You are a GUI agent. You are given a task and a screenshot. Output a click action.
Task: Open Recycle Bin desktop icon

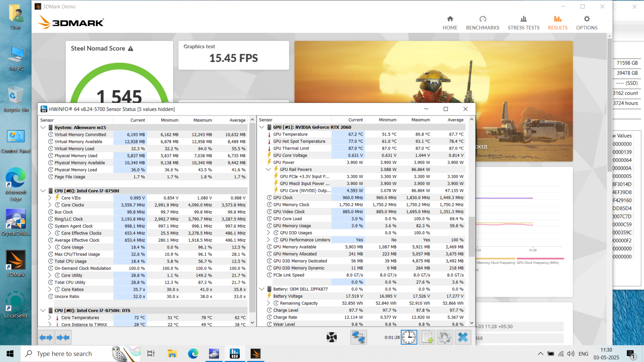(x=16, y=99)
